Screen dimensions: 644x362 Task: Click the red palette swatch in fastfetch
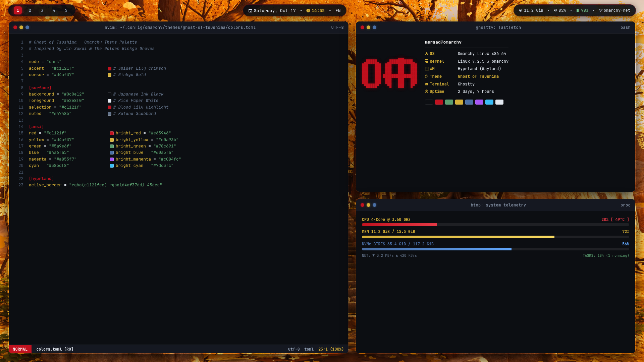(439, 102)
